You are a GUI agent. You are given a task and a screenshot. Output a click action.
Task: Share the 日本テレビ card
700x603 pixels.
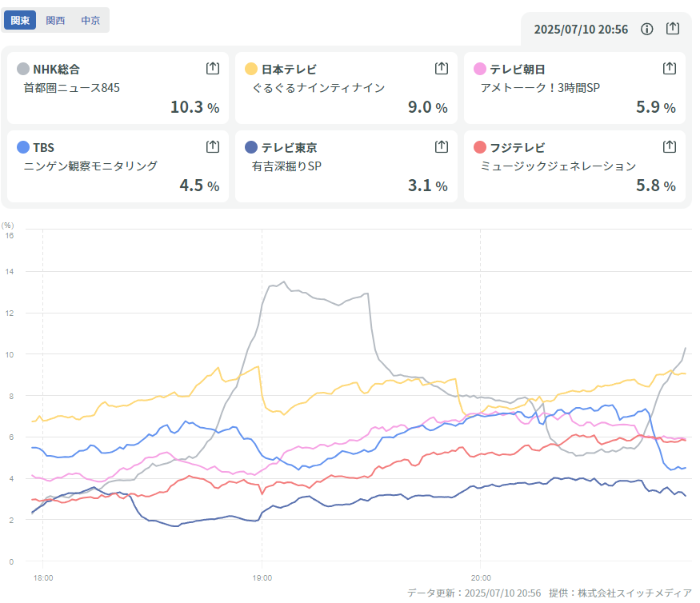pyautogui.click(x=442, y=68)
